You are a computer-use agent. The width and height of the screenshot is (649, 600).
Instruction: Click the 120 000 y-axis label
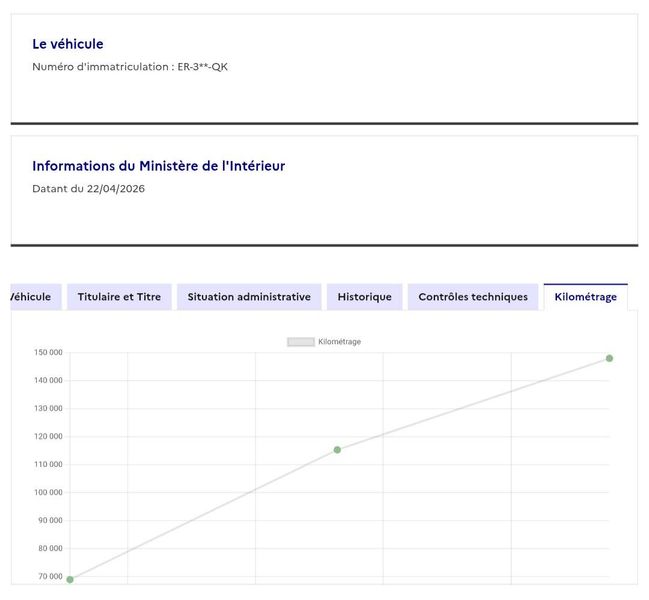[48, 437]
